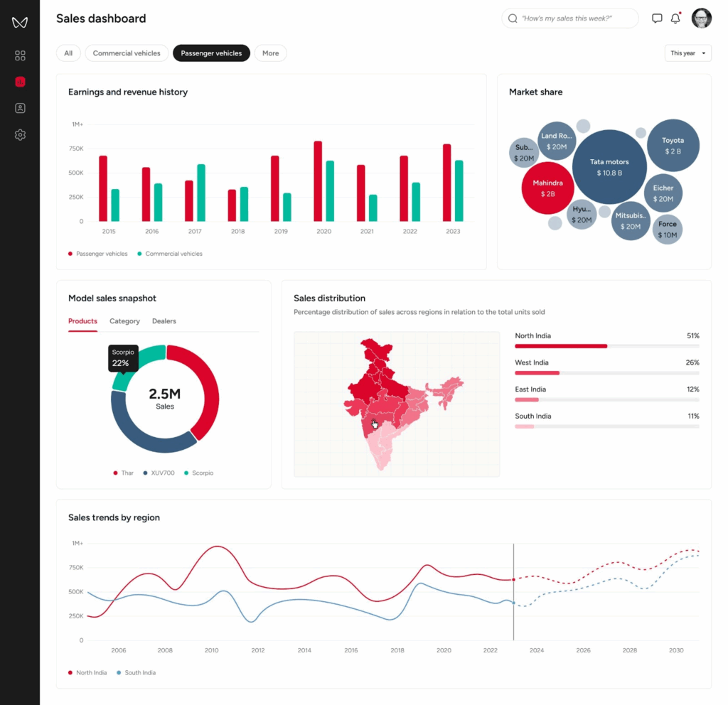Click the Mitsubis.. $20M bubble
Image resolution: width=728 pixels, height=705 pixels.
point(631,221)
